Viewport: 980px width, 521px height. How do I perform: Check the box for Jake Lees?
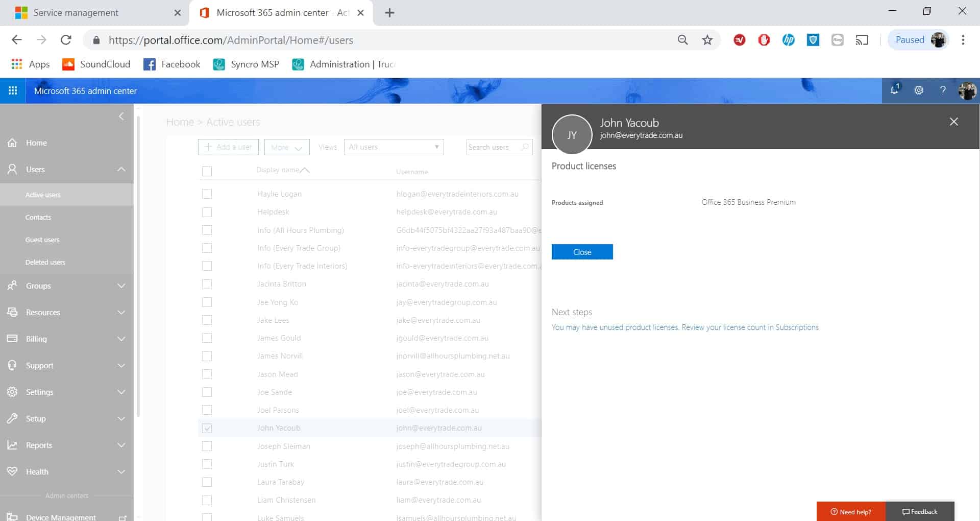[207, 320]
